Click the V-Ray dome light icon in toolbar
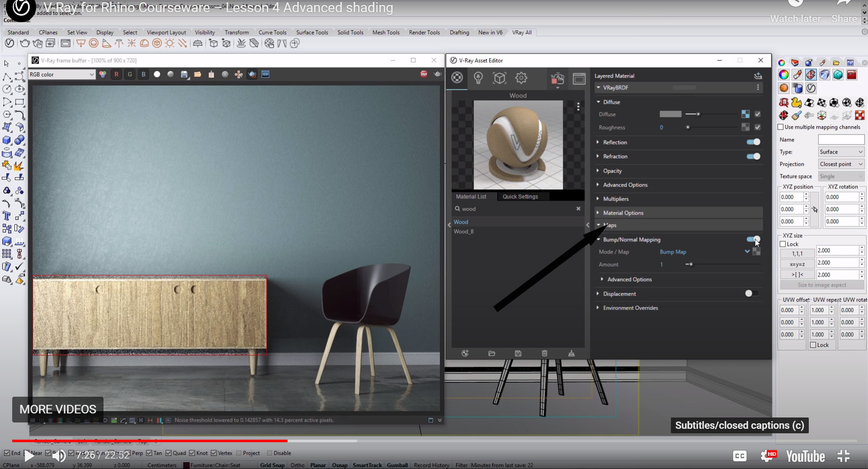Image resolution: width=868 pixels, height=469 pixels. (x=144, y=43)
